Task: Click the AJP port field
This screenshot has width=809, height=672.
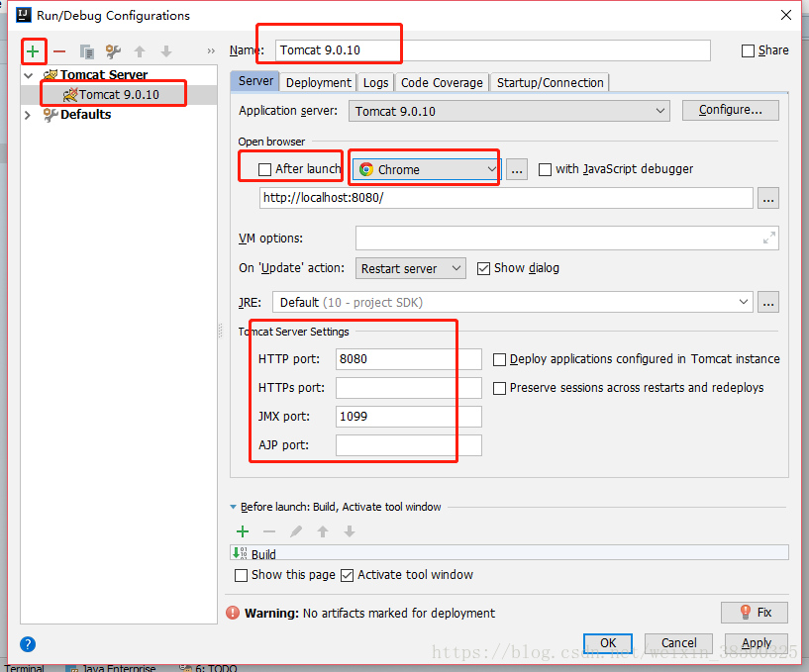Action: [409, 445]
